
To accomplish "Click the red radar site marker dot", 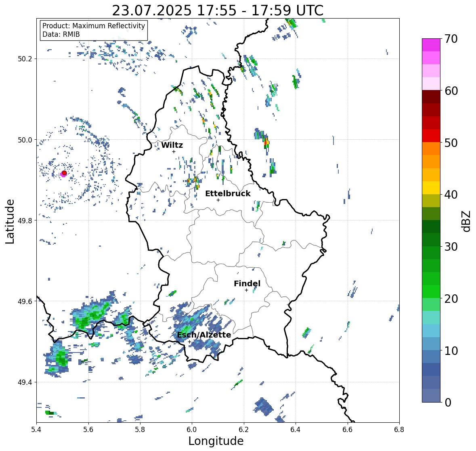I will click(64, 173).
